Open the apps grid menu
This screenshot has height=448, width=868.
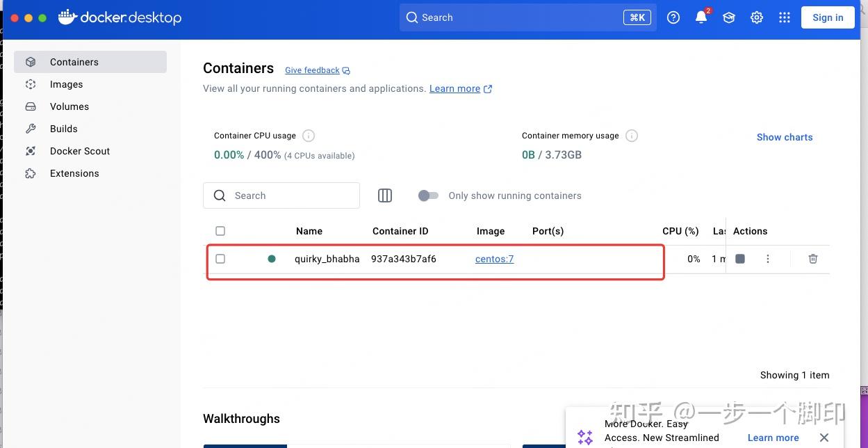pyautogui.click(x=784, y=17)
